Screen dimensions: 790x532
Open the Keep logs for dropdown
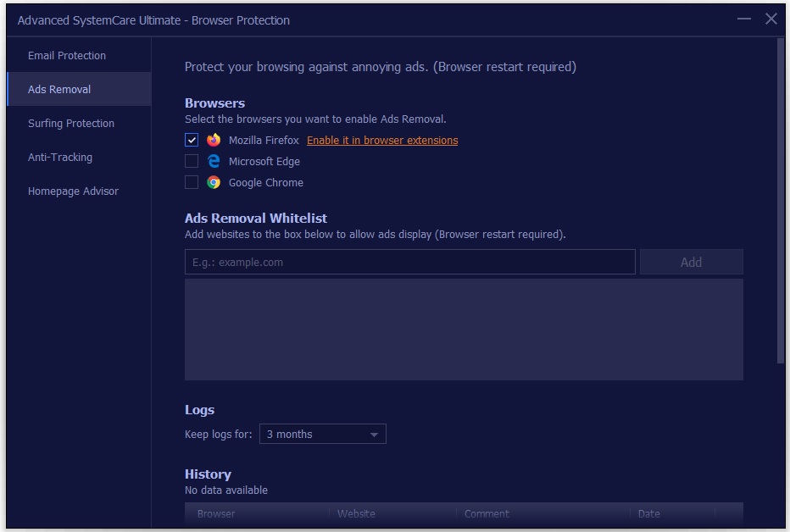point(322,435)
